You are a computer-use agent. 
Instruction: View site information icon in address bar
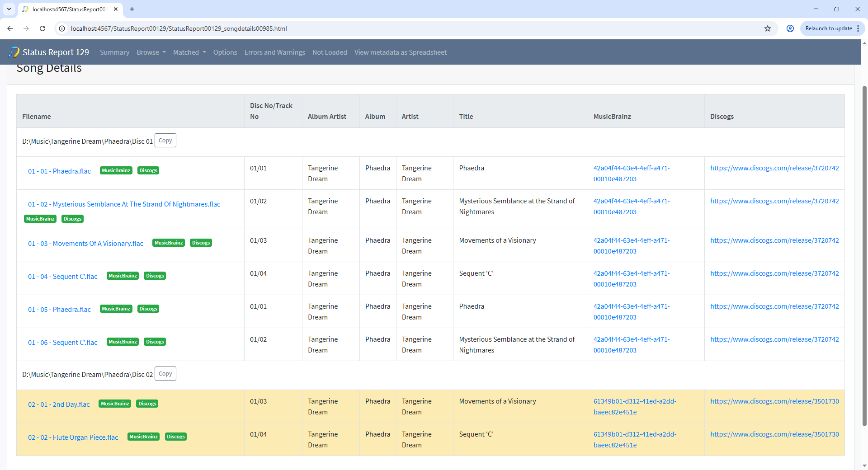point(62,28)
